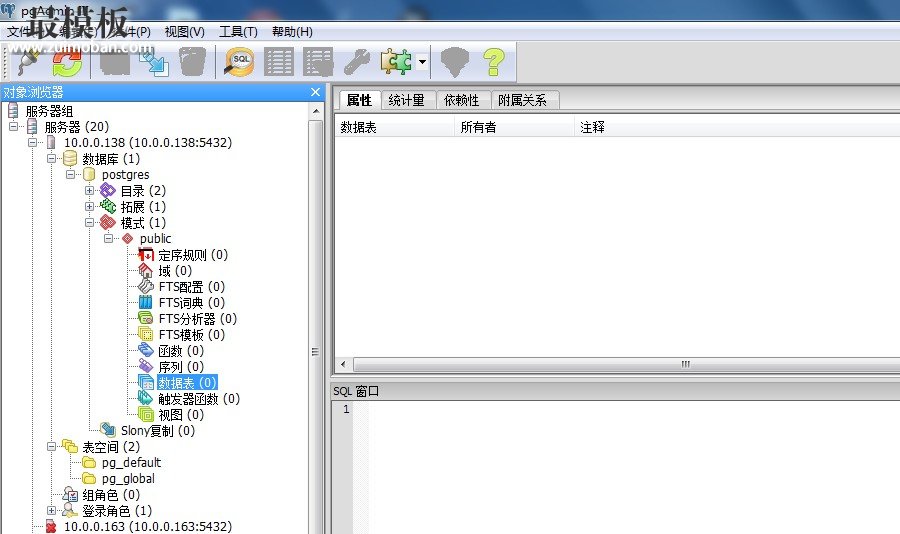Click the drop object trash icon
This screenshot has width=900, height=534.
pyautogui.click(x=193, y=62)
